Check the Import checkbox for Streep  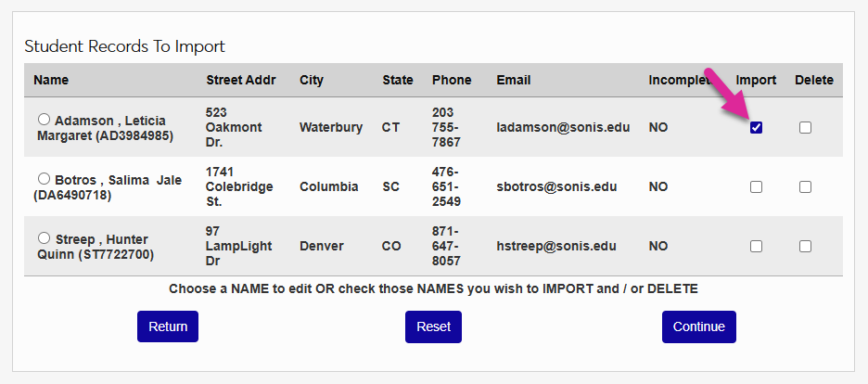[x=756, y=246]
